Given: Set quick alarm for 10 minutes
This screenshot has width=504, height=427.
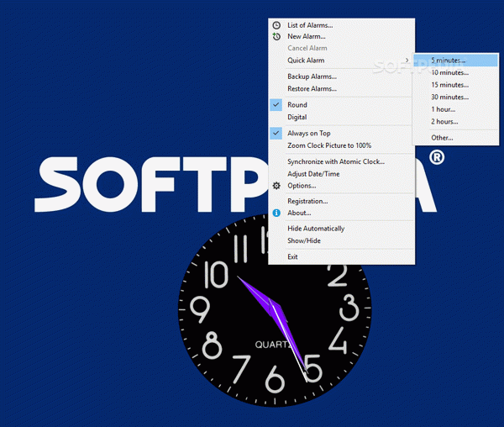Looking at the screenshot, I should click(x=449, y=72).
